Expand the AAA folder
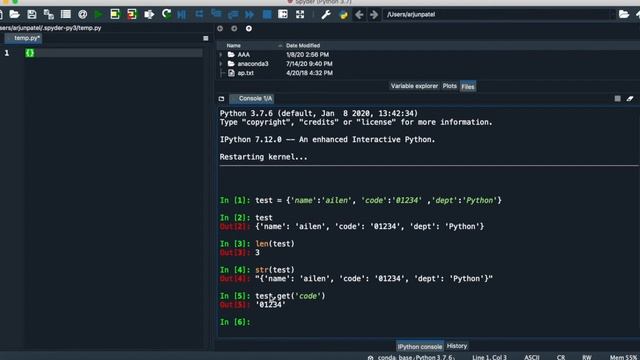 221,55
